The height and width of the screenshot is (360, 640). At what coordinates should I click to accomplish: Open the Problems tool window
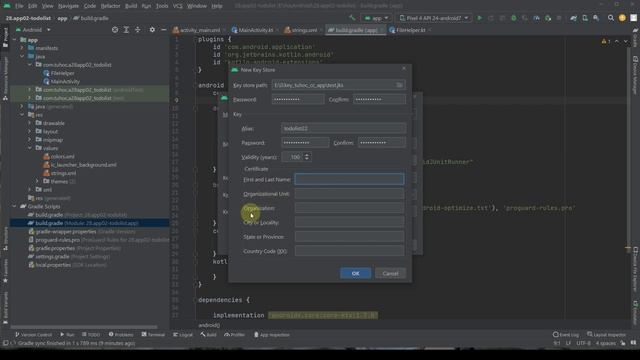pyautogui.click(x=121, y=335)
